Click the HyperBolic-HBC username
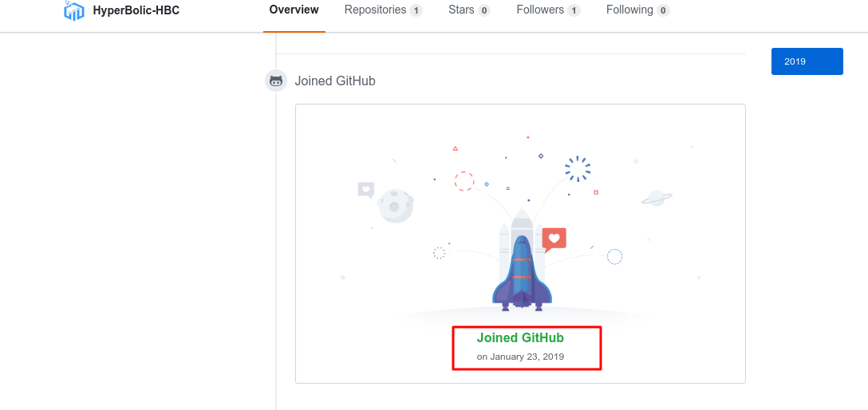This screenshot has width=868, height=410. (x=136, y=10)
